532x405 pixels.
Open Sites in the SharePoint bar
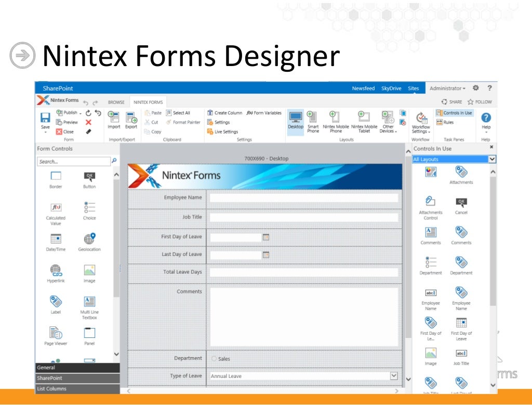point(413,88)
